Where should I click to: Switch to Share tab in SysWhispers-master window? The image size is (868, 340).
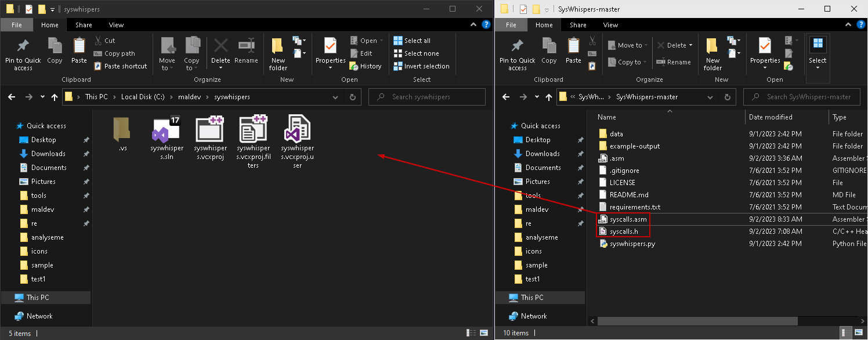(x=578, y=25)
